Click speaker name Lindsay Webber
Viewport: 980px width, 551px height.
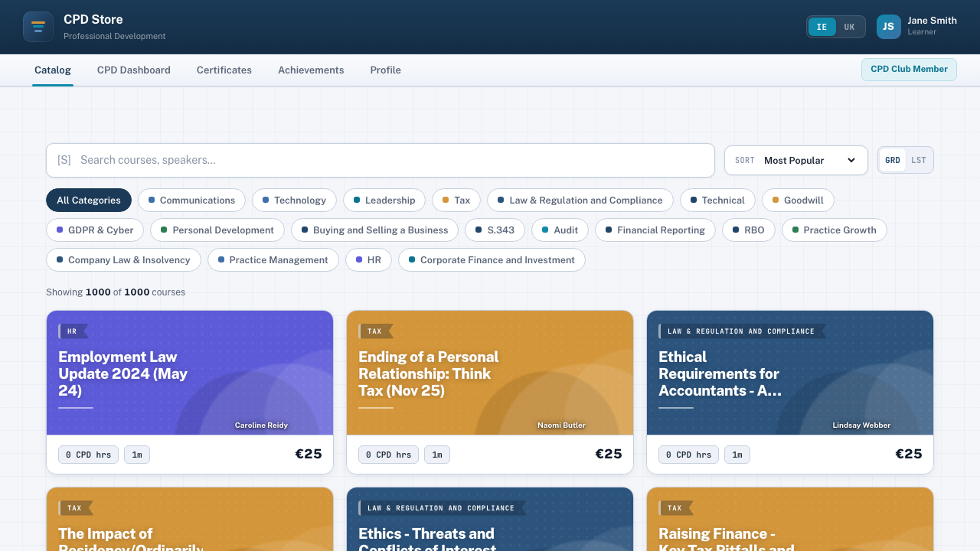(x=861, y=425)
